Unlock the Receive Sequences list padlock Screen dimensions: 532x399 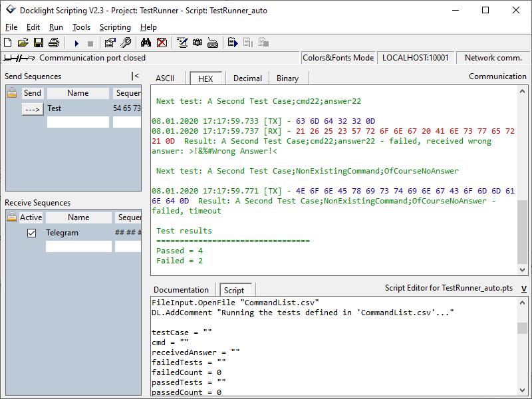[12, 217]
